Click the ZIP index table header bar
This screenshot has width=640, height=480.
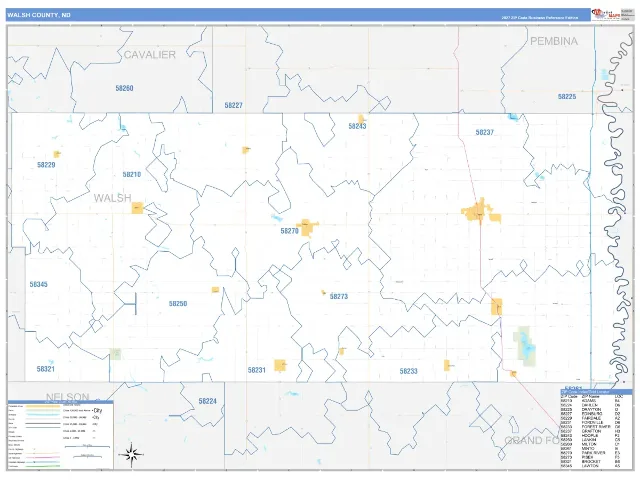point(596,392)
